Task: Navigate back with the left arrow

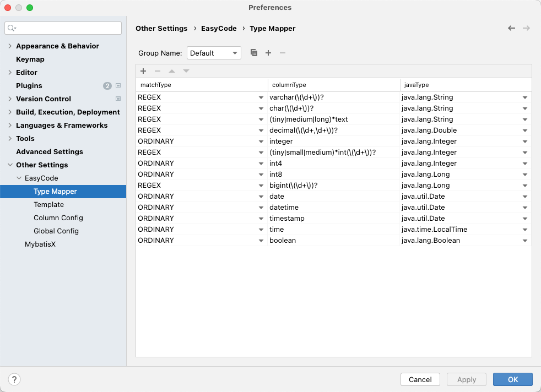Action: coord(511,28)
